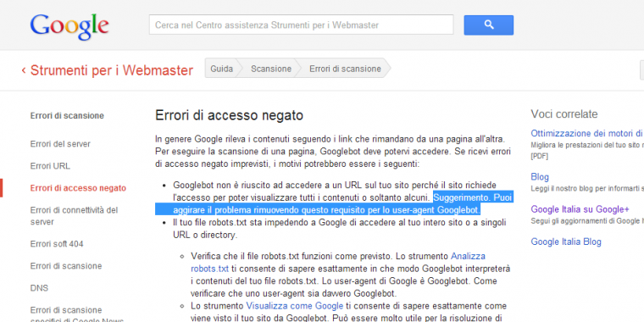Follow the Analizza robots.txt link
644x322 pixels.
(338, 263)
